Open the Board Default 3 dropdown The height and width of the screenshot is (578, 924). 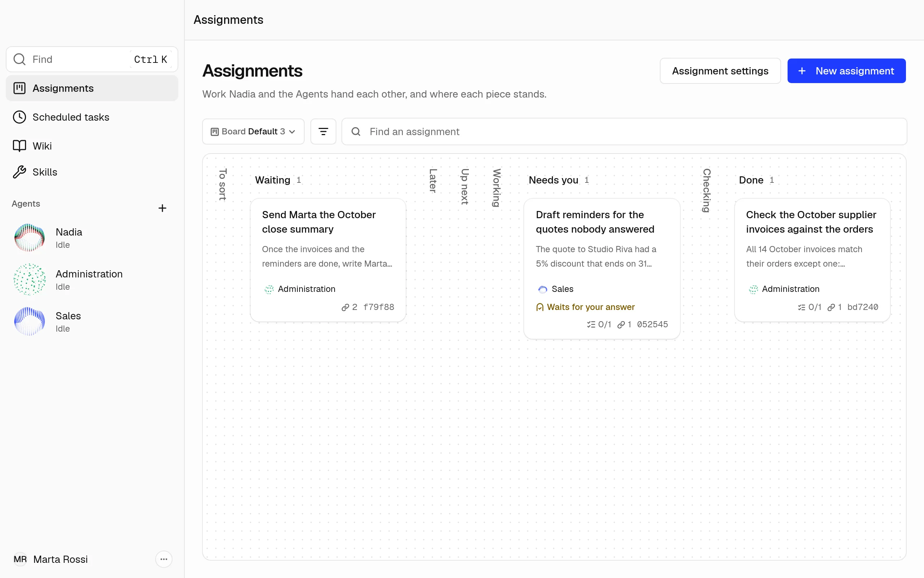253,131
